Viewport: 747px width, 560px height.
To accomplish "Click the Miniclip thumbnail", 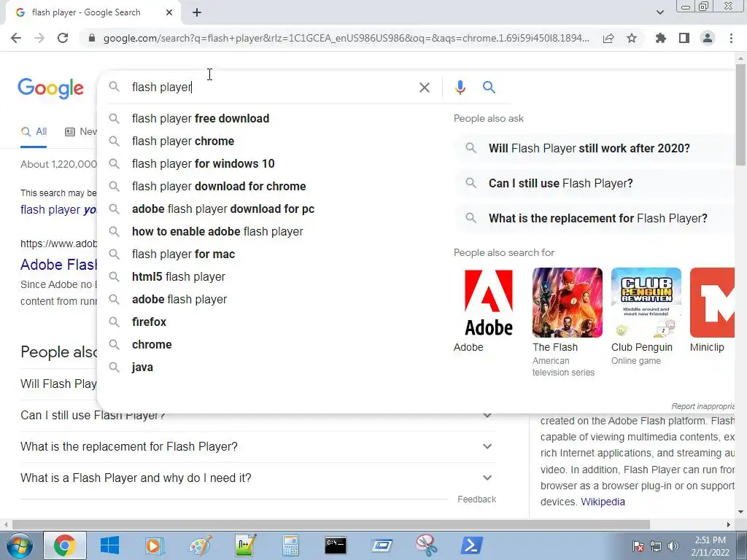I will pyautogui.click(x=712, y=303).
